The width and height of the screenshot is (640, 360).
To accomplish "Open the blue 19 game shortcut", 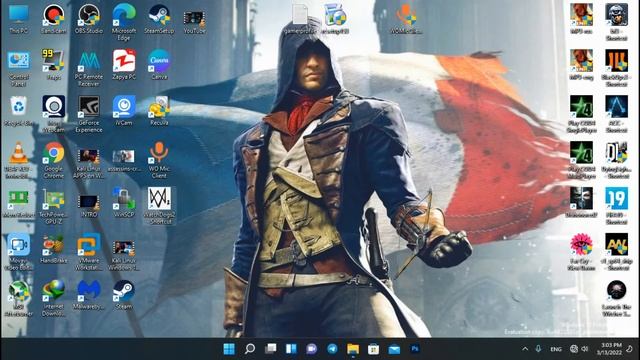I will point(616,206).
